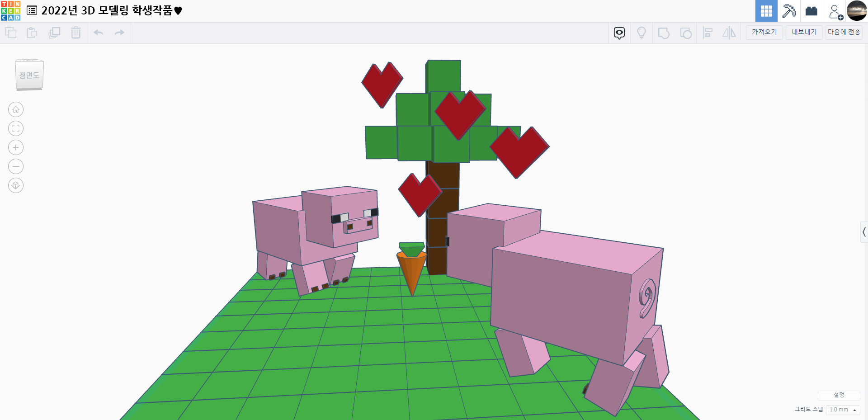This screenshot has height=420, width=868.
Task: Redo the last action
Action: click(x=119, y=33)
